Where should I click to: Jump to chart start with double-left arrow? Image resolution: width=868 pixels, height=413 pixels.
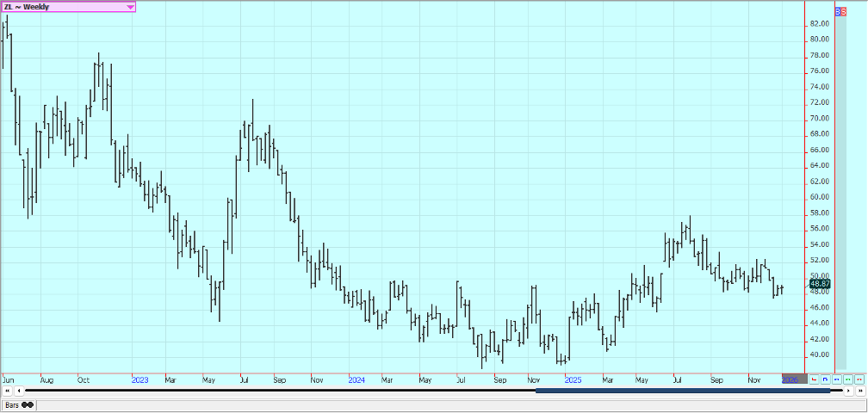[x=7, y=391]
